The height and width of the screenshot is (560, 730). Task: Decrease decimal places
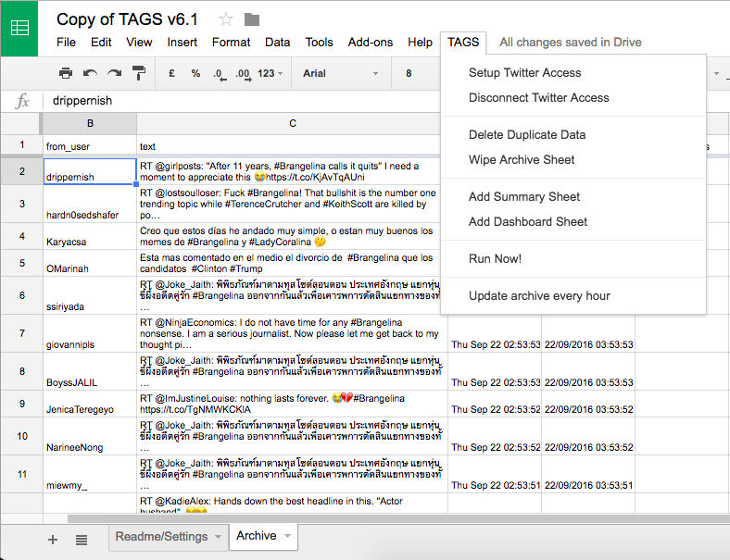pyautogui.click(x=220, y=74)
